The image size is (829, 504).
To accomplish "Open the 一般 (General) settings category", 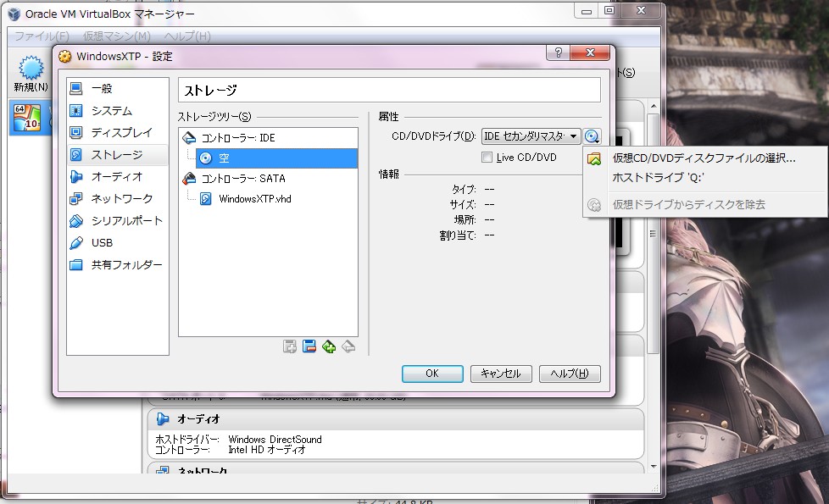I will point(117,88).
